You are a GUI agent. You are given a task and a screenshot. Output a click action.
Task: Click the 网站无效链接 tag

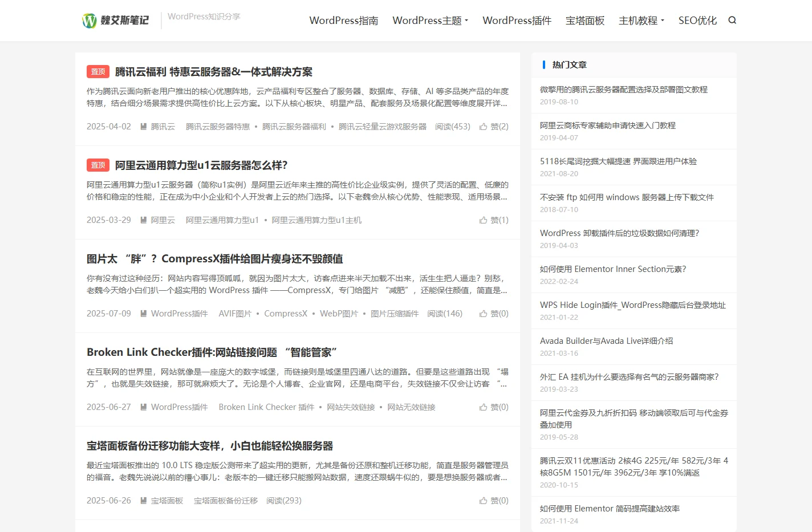click(x=411, y=407)
